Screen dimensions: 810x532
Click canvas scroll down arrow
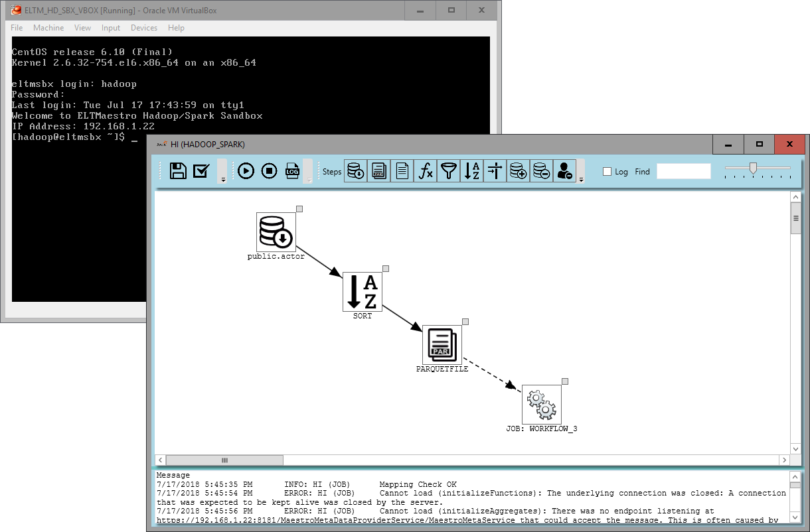pos(795,448)
